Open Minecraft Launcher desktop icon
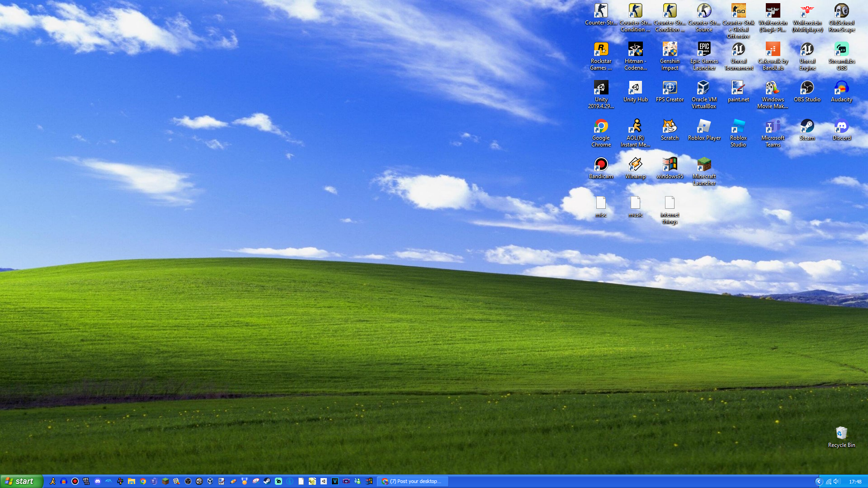The image size is (868, 488). click(704, 171)
